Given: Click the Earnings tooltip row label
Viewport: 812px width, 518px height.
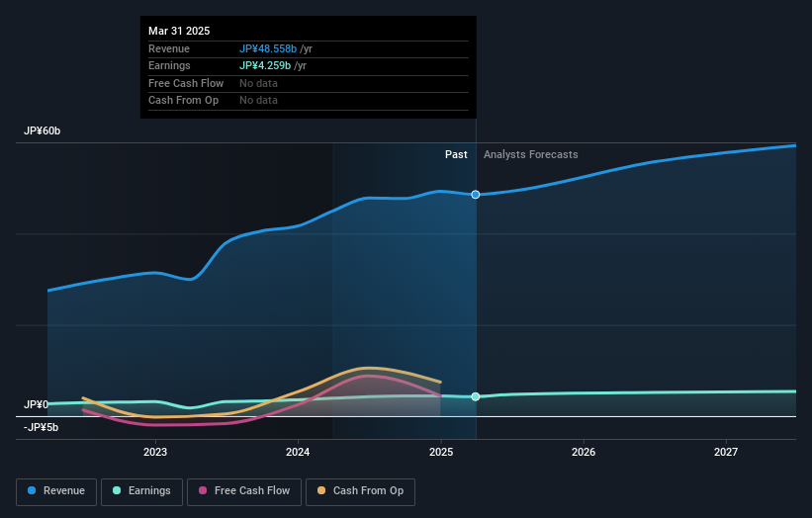Looking at the screenshot, I should (169, 65).
